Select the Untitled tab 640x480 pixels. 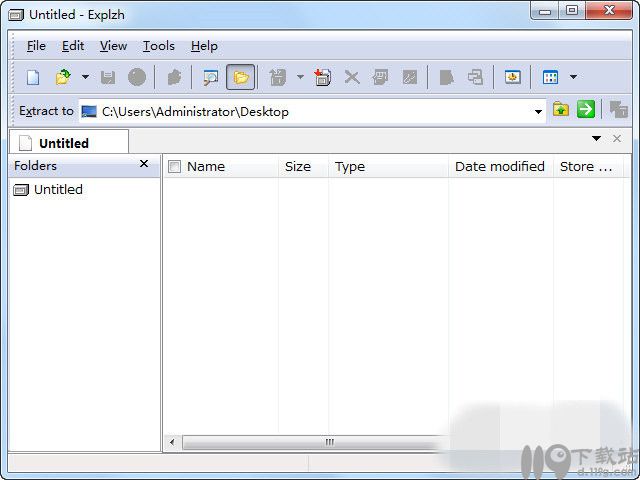(x=69, y=143)
